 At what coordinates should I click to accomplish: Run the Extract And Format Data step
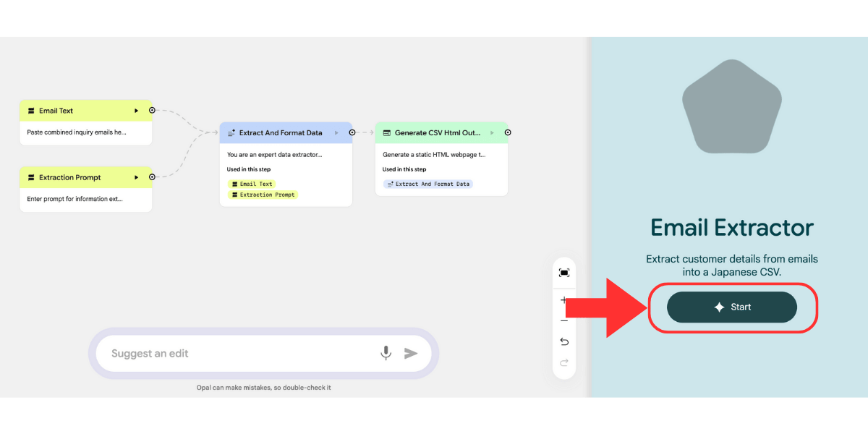[x=336, y=133]
